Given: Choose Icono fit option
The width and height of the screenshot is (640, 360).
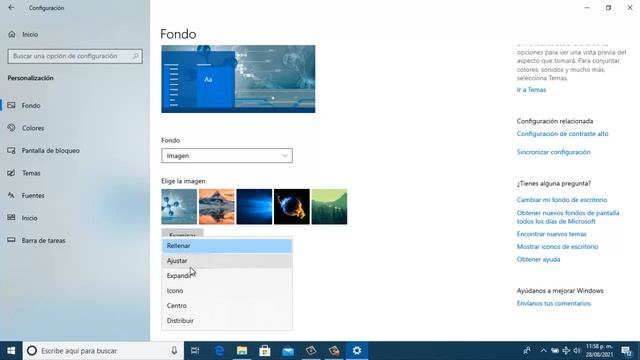Looking at the screenshot, I should 227,291.
